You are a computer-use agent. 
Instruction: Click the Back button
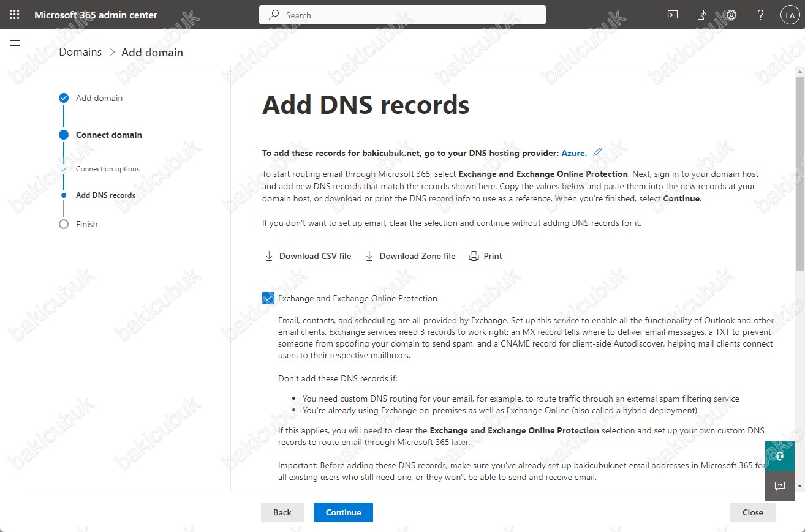click(x=282, y=512)
